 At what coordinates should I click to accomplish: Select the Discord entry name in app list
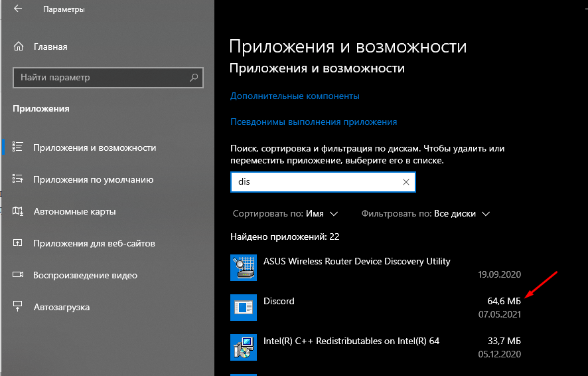click(279, 301)
